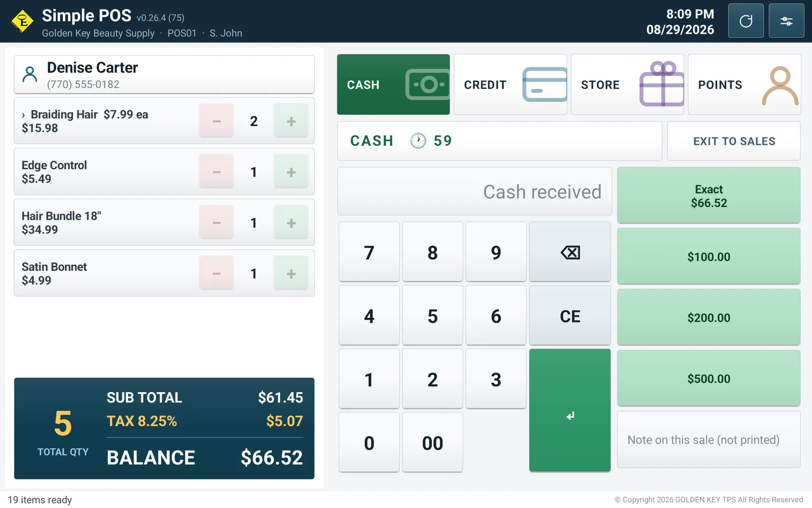Click the customer profile icon beside Denise Carter

pos(30,75)
